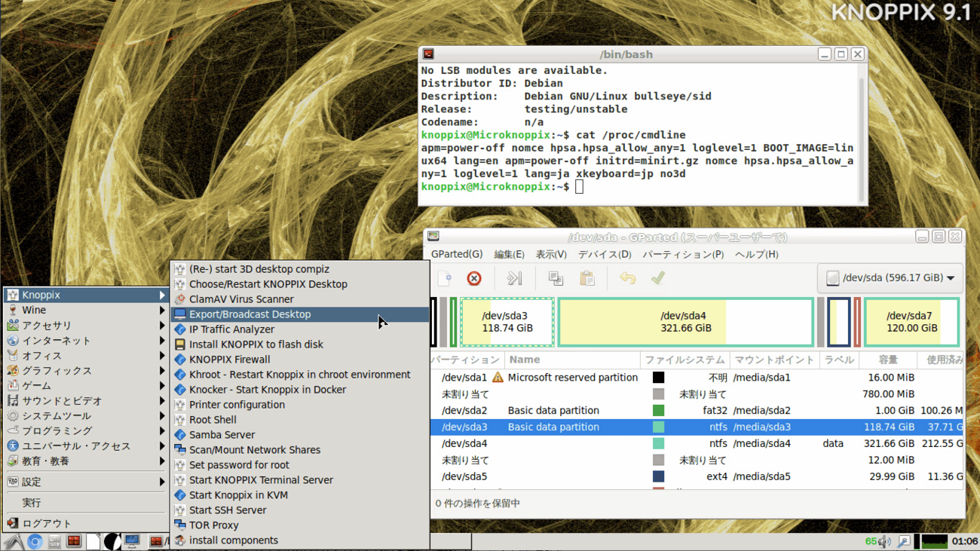Click the paste partition clipboard icon
Viewport: 980px width, 551px height.
(586, 278)
